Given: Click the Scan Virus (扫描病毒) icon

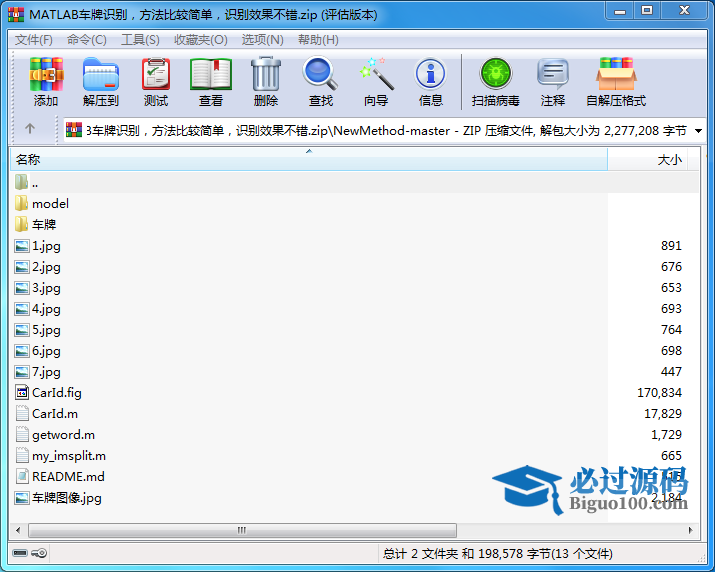Looking at the screenshot, I should pyautogui.click(x=496, y=74).
